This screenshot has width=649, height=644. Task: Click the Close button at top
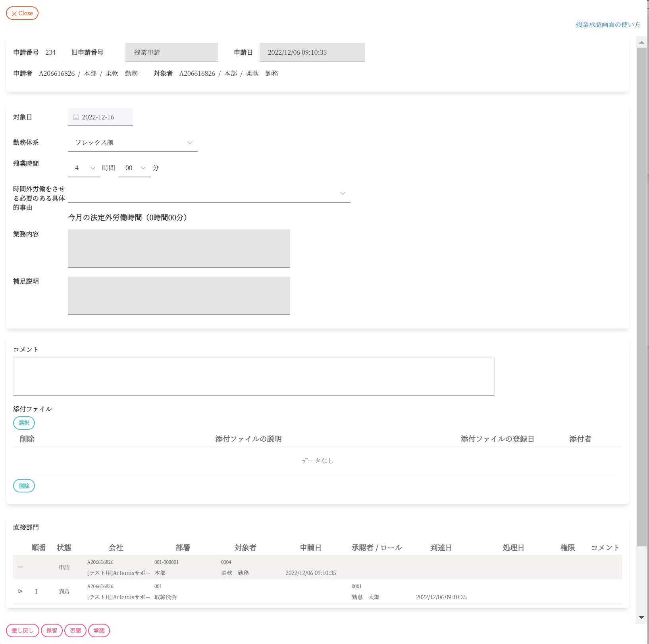click(22, 13)
